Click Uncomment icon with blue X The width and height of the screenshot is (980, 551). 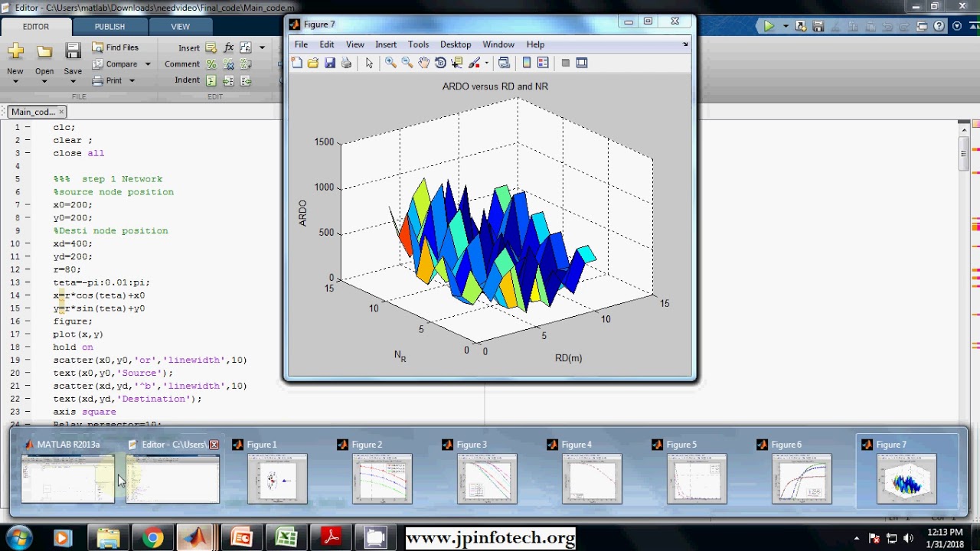(228, 64)
